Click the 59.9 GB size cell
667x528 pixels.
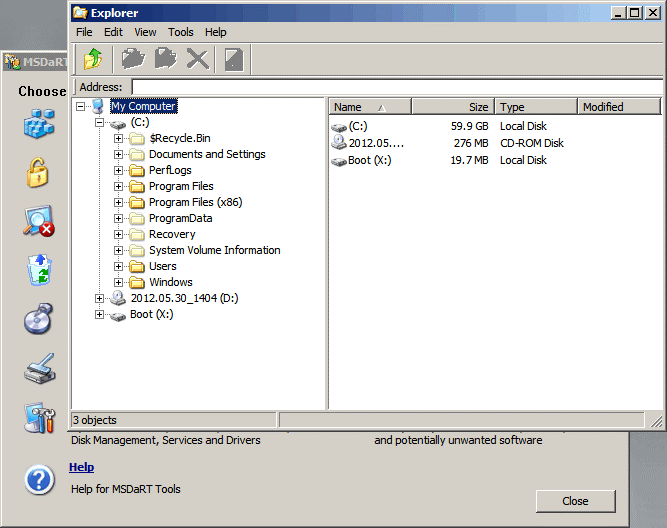coord(469,126)
